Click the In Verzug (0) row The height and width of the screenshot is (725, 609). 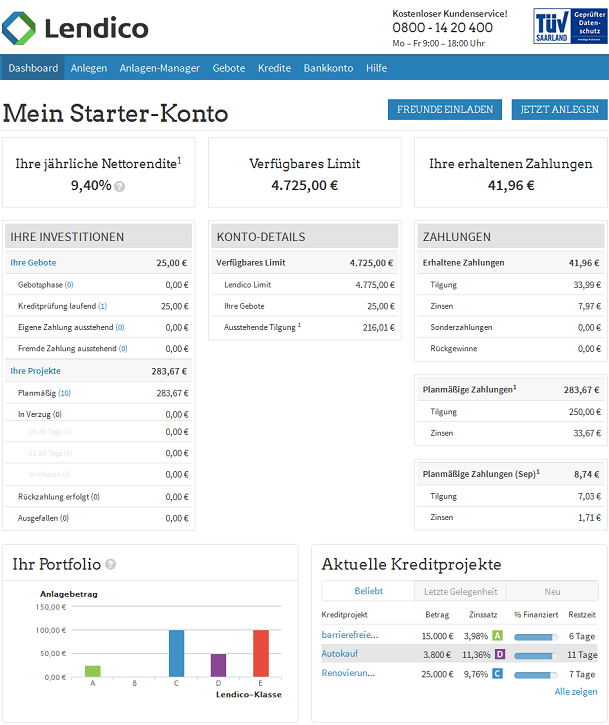point(98,414)
